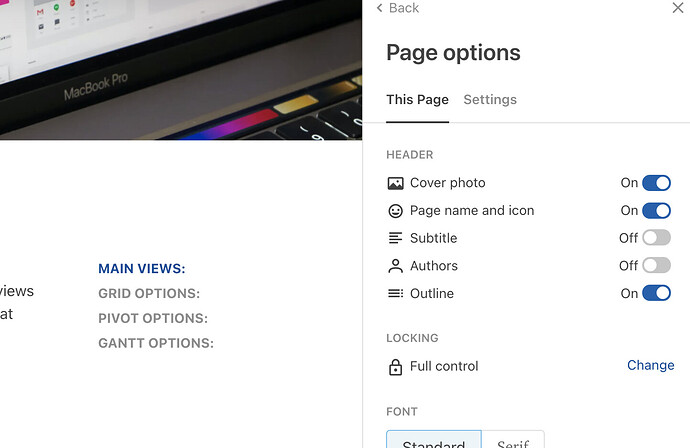Click the subtitle lines icon
Screen dimensions: 690x448
(x=395, y=238)
